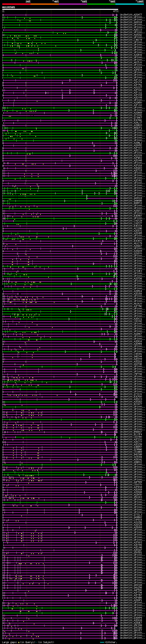Image resolution: width=146 pixels, height=644 pixels.
Task: Select the UniRef100_A2ED16 label
Action: click(x=131, y=361)
